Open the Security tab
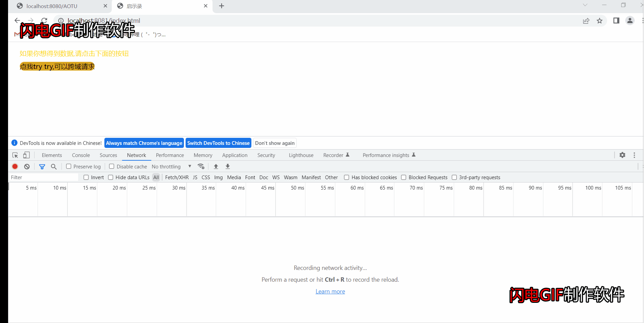Viewport: 644px width, 323px height. [x=266, y=155]
